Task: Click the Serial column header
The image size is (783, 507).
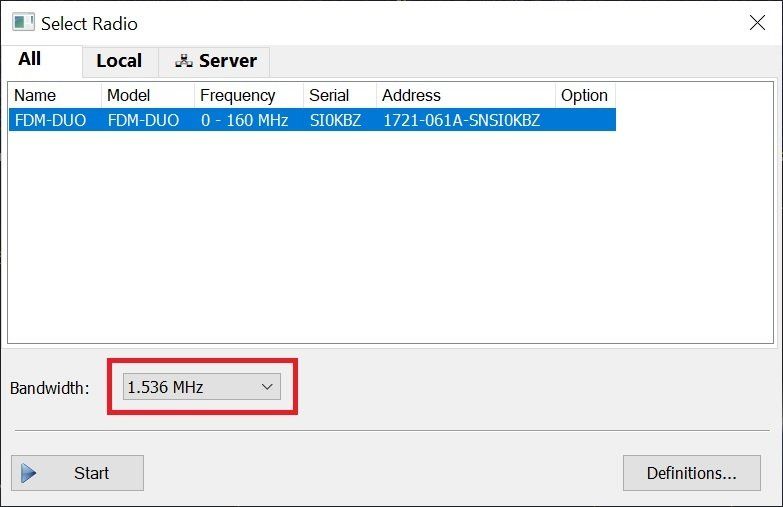Action: pos(340,95)
